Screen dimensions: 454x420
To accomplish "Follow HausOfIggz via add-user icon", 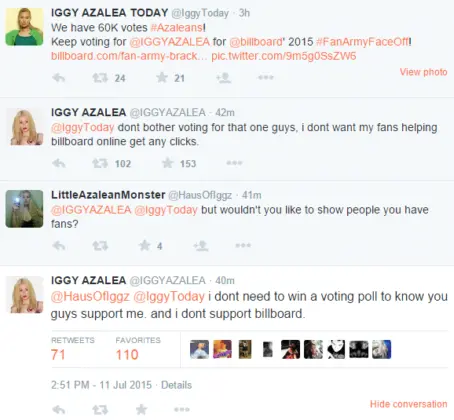I will coord(201,246).
